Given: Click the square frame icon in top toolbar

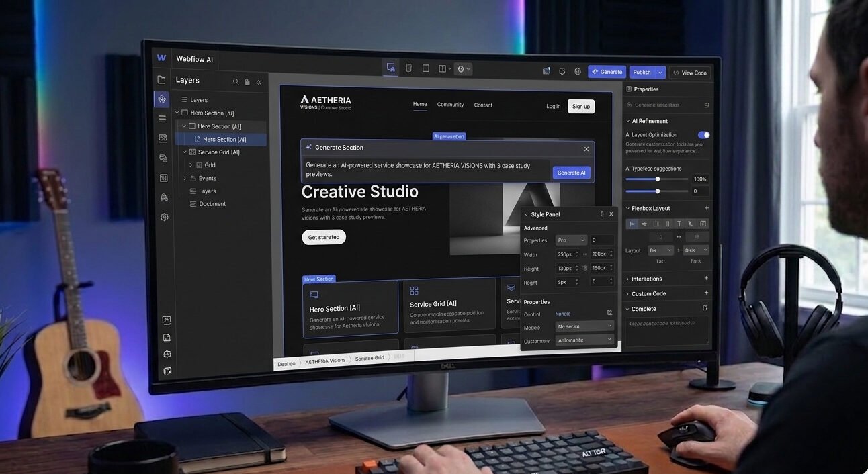Looking at the screenshot, I should click(x=426, y=68).
